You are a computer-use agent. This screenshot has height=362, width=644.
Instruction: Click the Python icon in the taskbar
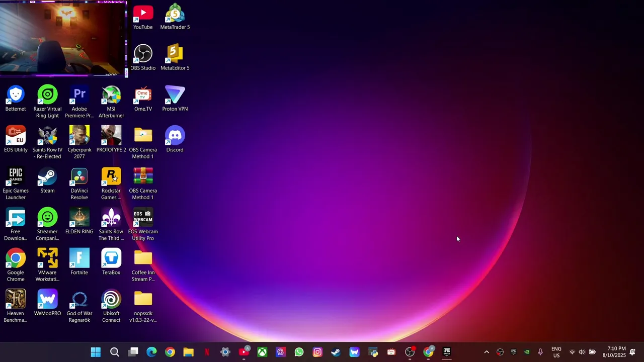tap(373, 352)
